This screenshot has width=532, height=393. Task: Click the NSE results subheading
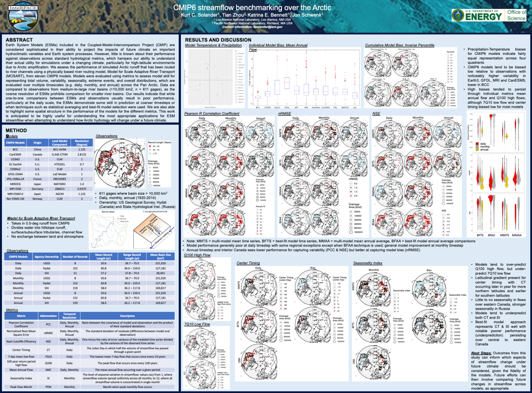(x=376, y=114)
